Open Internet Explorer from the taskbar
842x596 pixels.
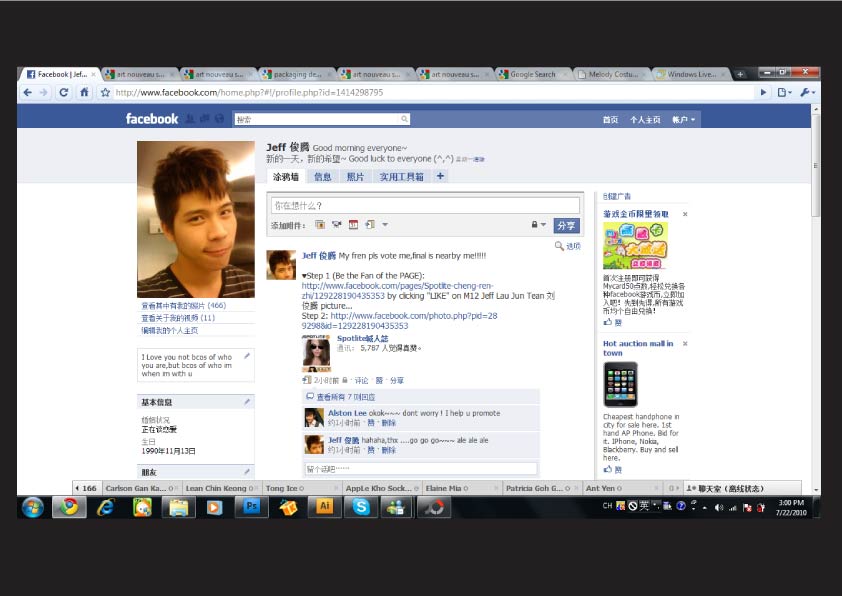point(106,507)
